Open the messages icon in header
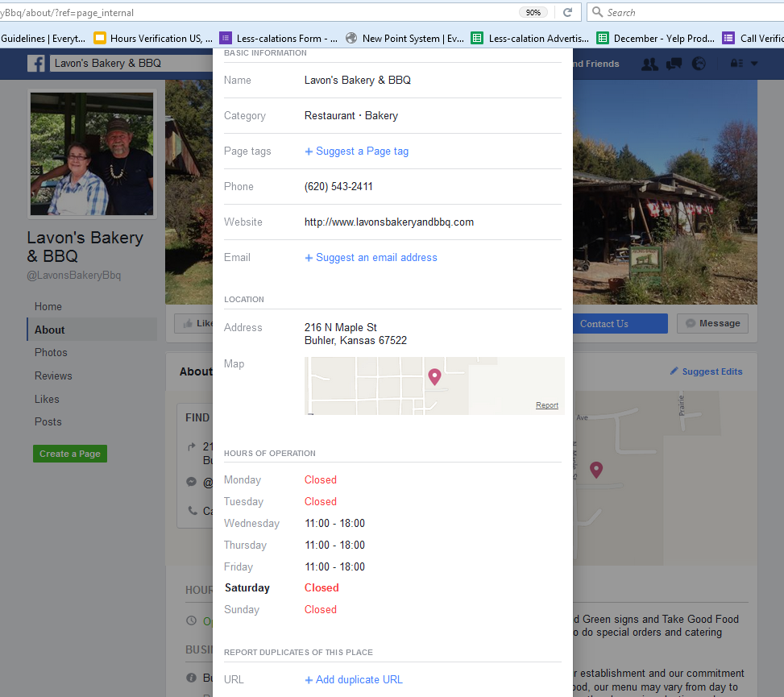 tap(674, 64)
